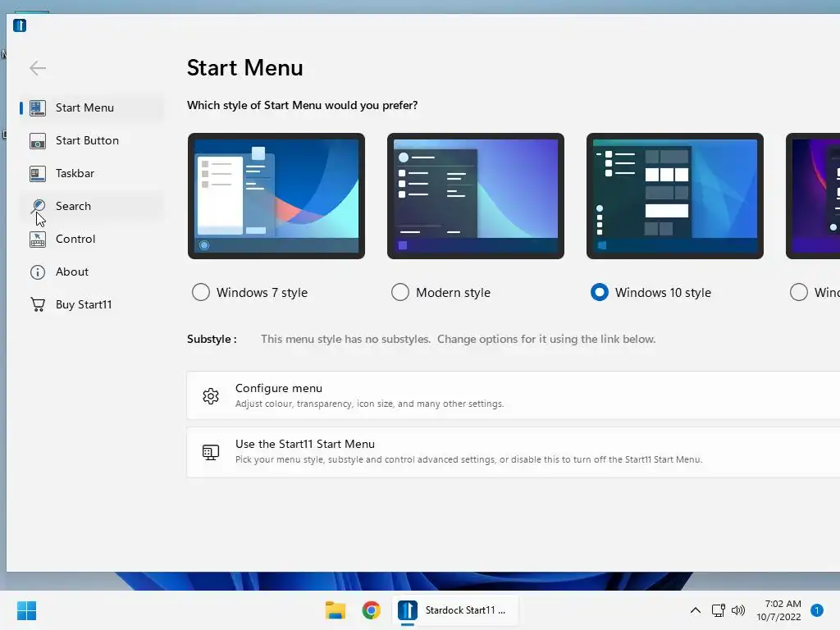Open File Explorer from the taskbar
Image resolution: width=840 pixels, height=630 pixels.
coord(336,610)
